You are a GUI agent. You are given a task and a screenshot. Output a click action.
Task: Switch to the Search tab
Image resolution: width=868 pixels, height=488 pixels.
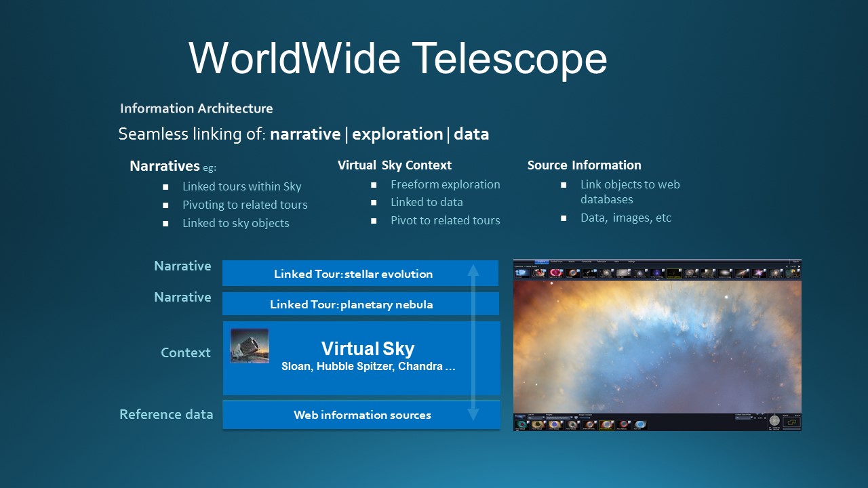572,262
